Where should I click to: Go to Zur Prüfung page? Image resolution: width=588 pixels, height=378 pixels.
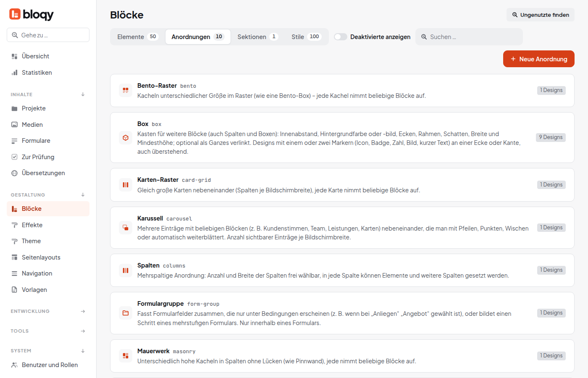[x=48, y=157]
